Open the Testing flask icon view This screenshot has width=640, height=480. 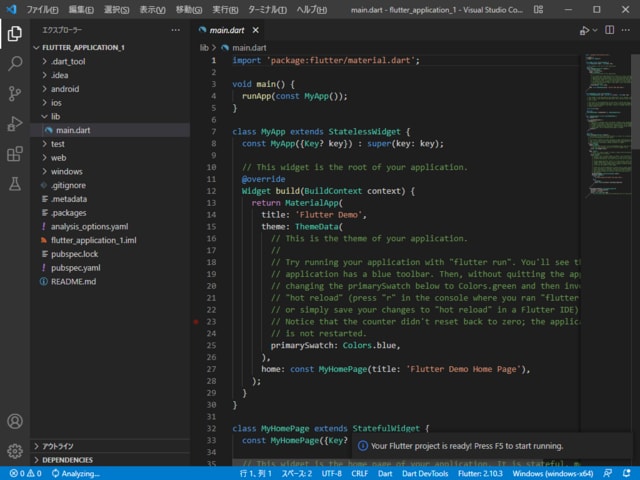point(15,183)
